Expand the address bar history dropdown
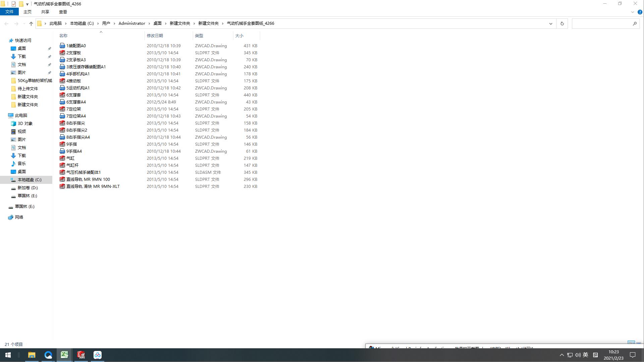Screen dimensions: 644x362 pyautogui.click(x=550, y=23)
